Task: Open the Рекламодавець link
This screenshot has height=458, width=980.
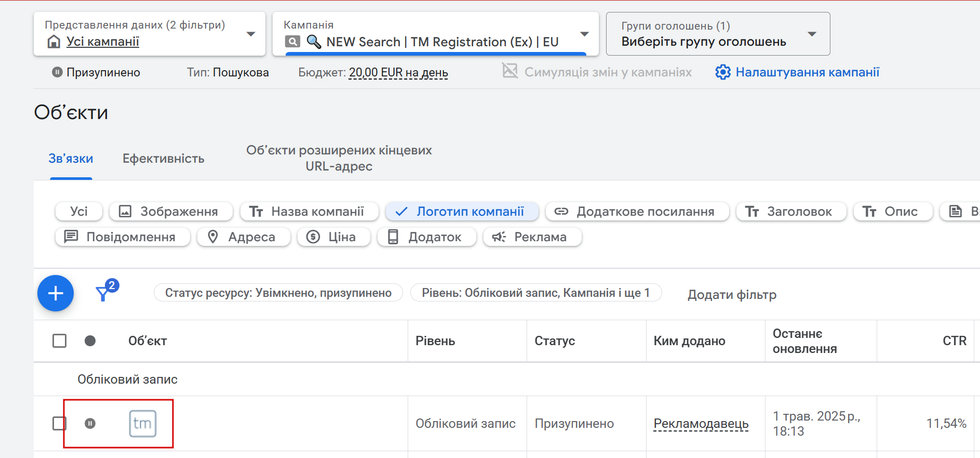Action: pyautogui.click(x=701, y=424)
